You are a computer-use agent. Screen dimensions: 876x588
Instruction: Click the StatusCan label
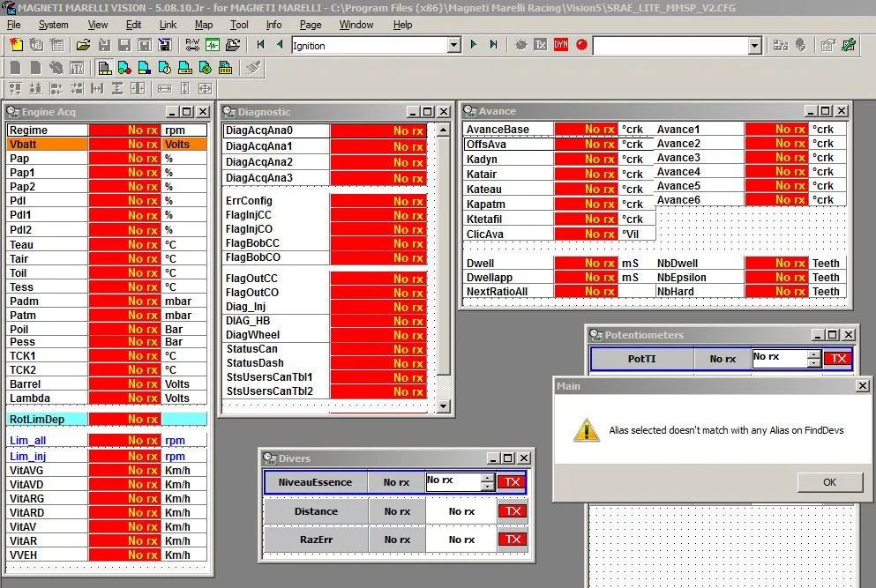coord(251,349)
